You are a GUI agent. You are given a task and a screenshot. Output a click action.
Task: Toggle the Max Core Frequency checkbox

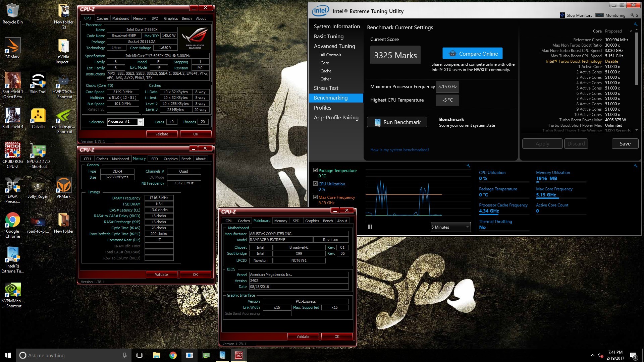coord(315,197)
